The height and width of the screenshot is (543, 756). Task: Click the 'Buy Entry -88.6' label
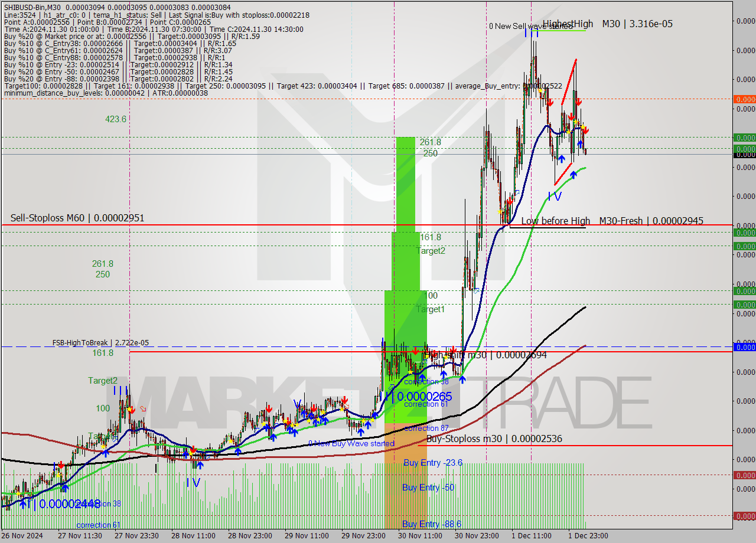(432, 524)
